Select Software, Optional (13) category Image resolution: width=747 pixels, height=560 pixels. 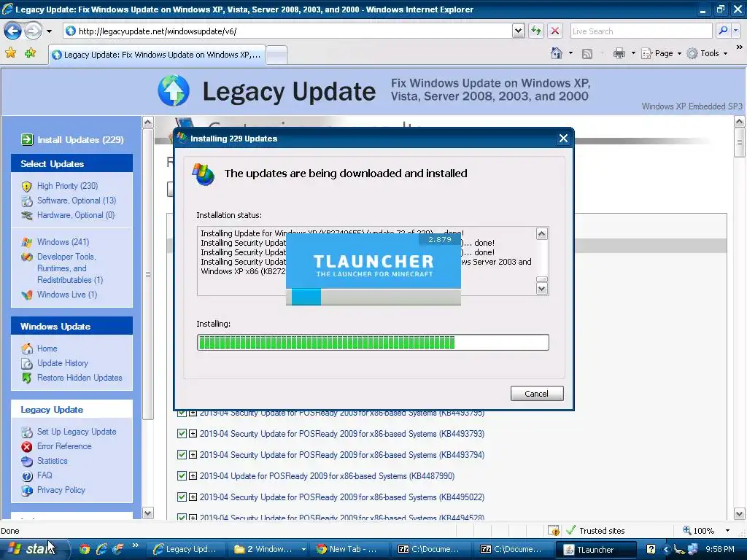[76, 201]
